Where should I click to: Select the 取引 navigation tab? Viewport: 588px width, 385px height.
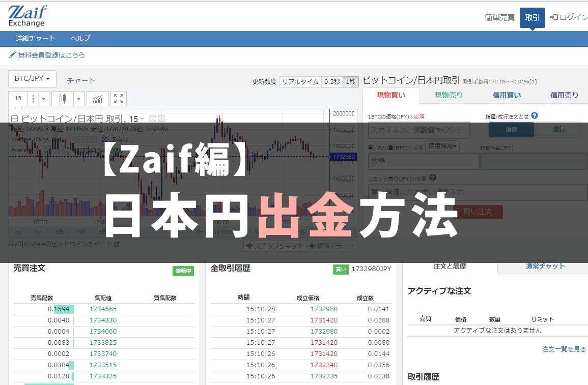click(532, 18)
